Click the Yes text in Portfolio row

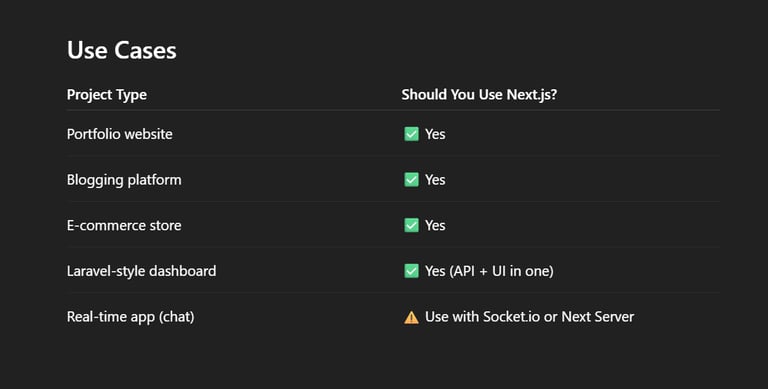435,134
